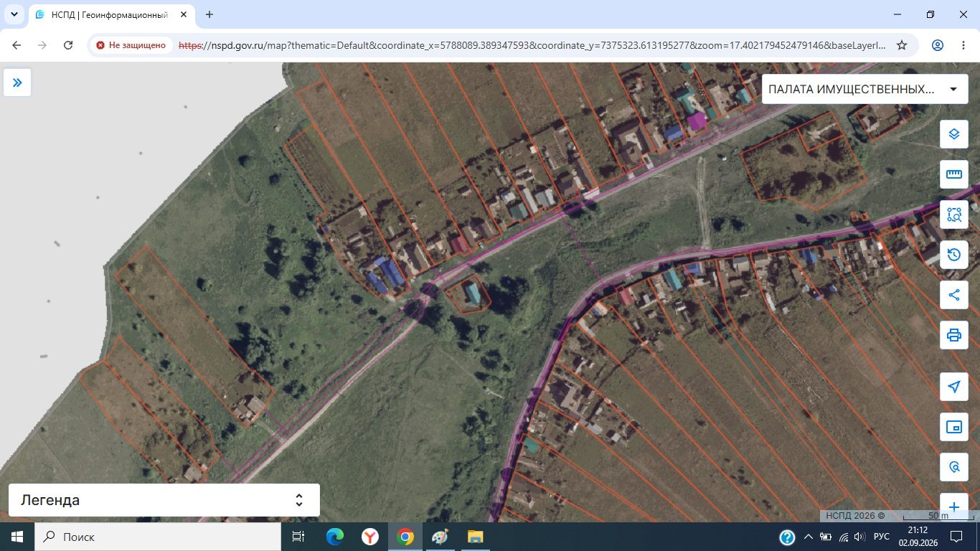Switch to Google Chrome in taskbar

click(405, 537)
